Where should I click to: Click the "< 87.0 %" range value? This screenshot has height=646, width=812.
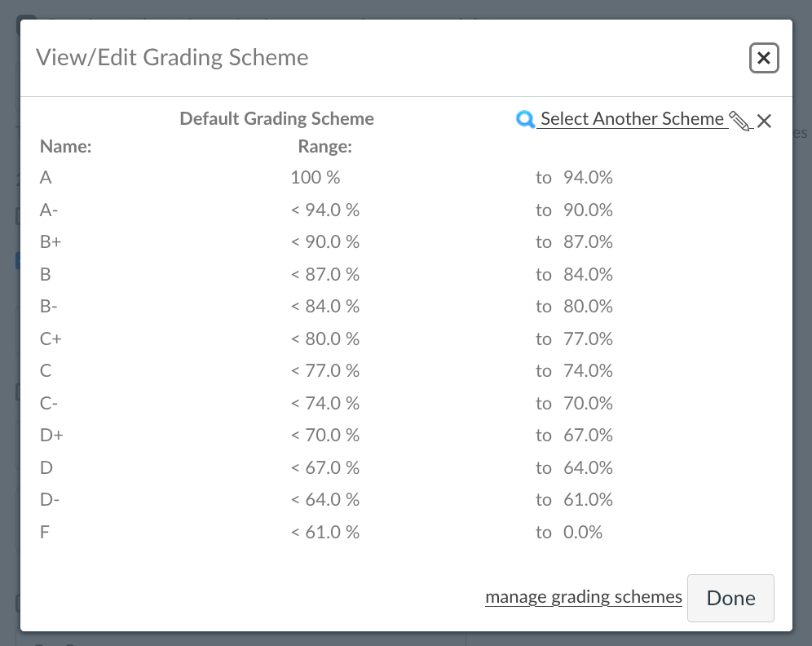click(x=324, y=274)
